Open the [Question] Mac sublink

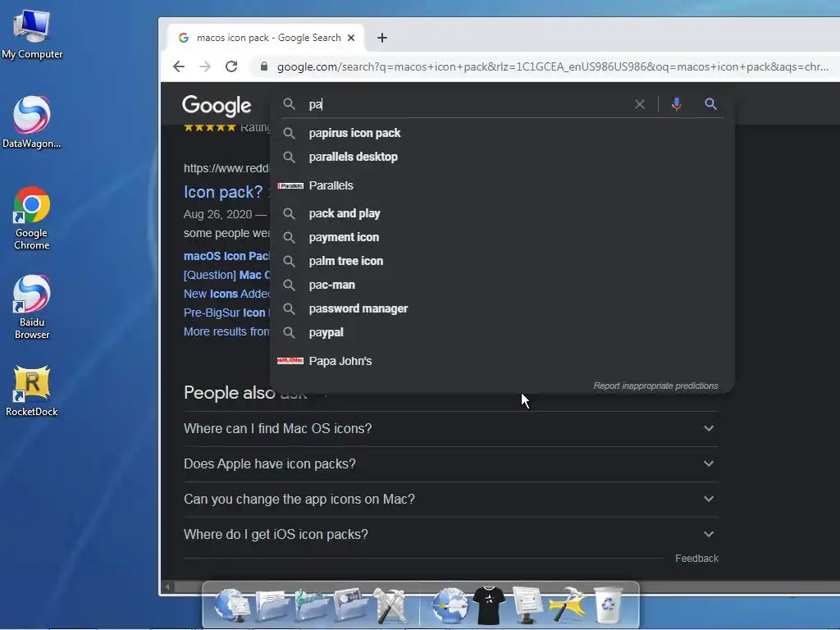pyautogui.click(x=226, y=275)
